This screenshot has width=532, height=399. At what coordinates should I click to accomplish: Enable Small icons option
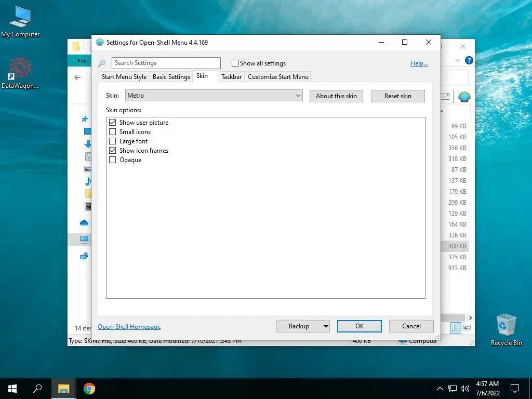click(x=113, y=131)
